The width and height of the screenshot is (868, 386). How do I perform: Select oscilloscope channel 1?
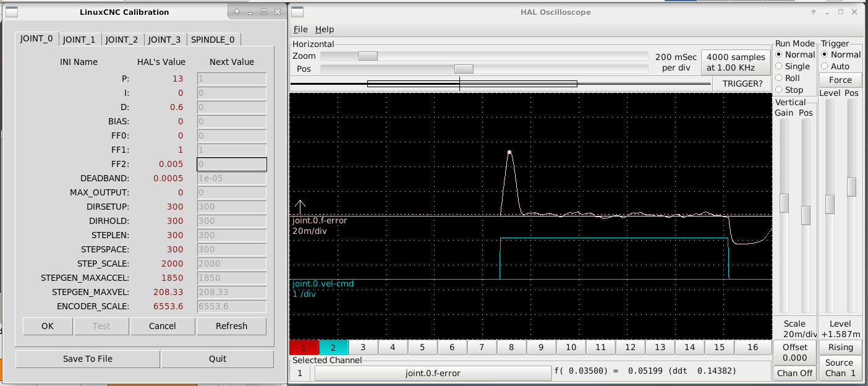click(x=304, y=347)
